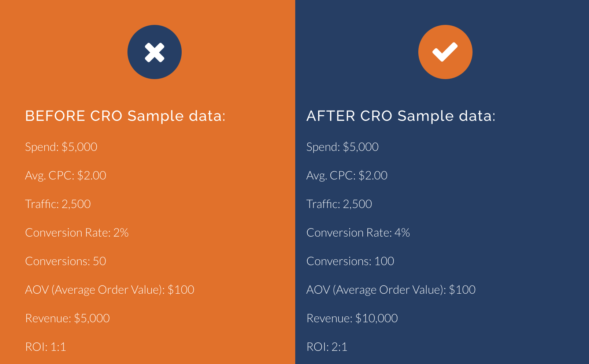Click the BEFORE CRO Sample data heading
The image size is (589, 364).
pyautogui.click(x=125, y=116)
